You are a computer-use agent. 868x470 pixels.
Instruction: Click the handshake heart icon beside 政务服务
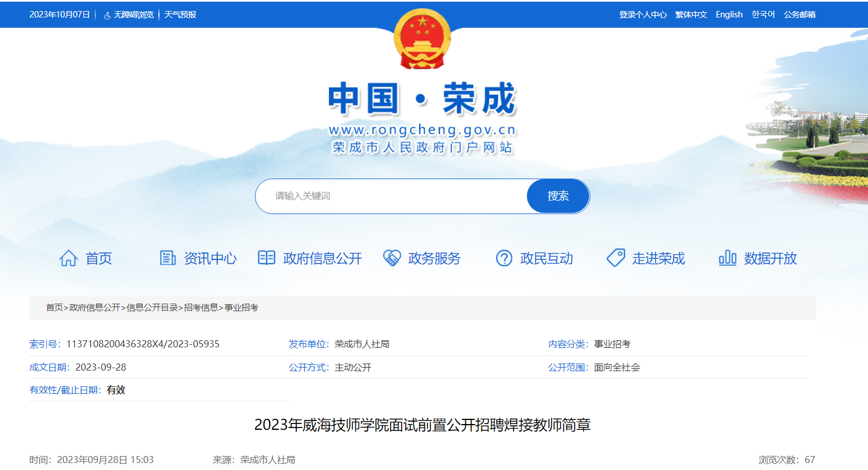click(x=392, y=258)
